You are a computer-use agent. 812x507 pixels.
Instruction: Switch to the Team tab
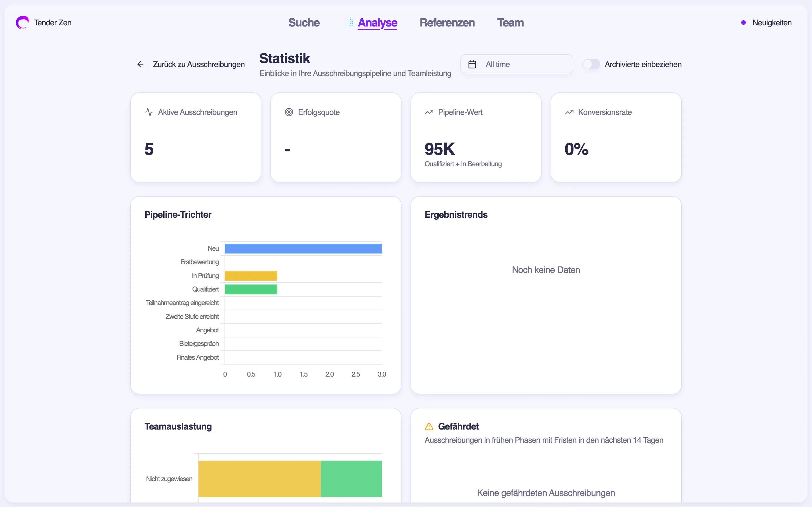510,23
